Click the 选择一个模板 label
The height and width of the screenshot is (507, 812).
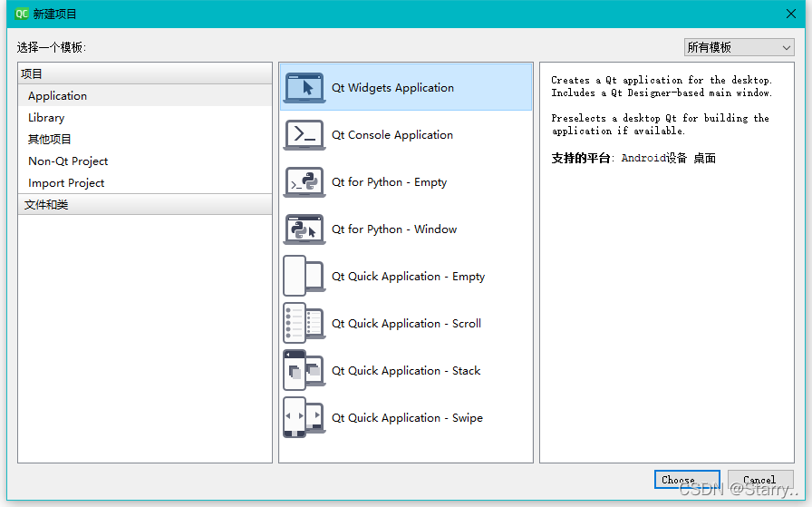[52, 48]
